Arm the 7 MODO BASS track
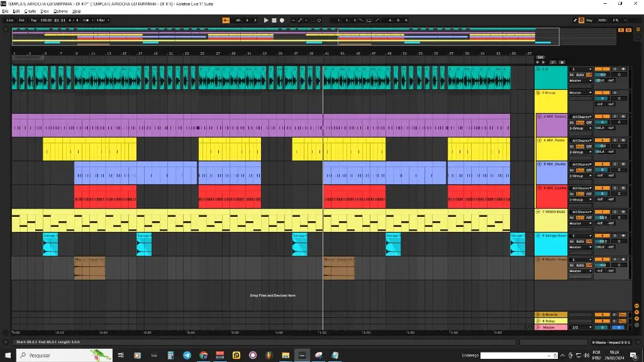This screenshot has height=362, width=644. [623, 212]
